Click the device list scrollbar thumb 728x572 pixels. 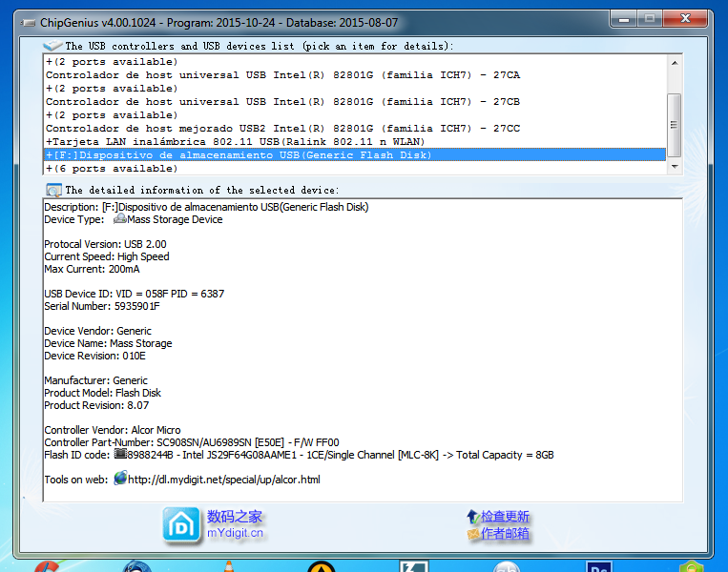pyautogui.click(x=675, y=125)
